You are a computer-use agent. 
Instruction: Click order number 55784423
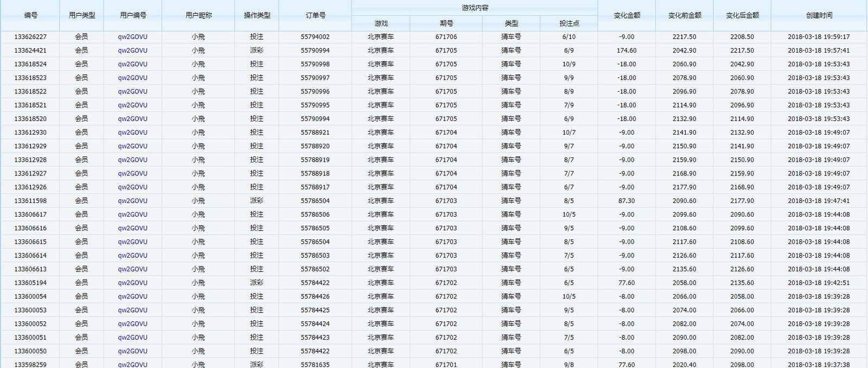click(x=315, y=338)
